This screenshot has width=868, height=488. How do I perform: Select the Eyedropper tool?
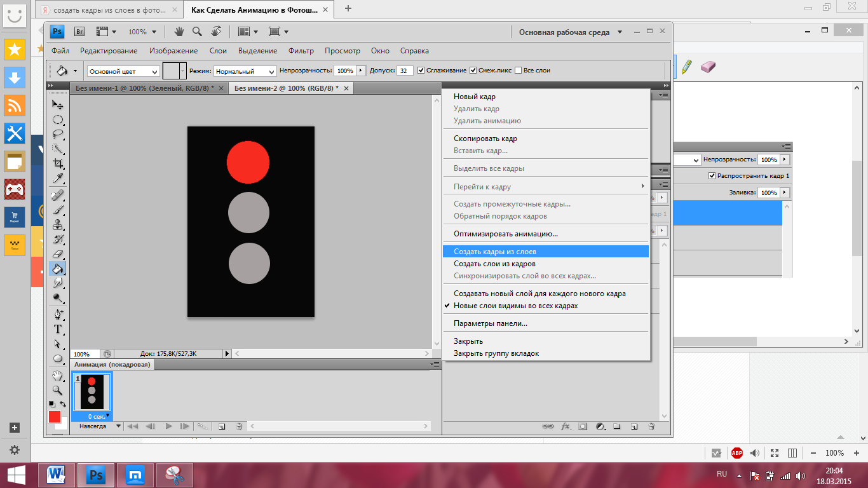point(58,178)
